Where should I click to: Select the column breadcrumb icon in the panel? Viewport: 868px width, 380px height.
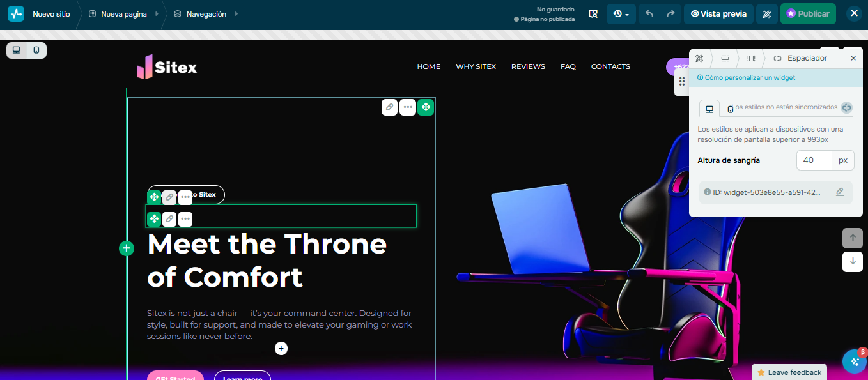[751, 58]
